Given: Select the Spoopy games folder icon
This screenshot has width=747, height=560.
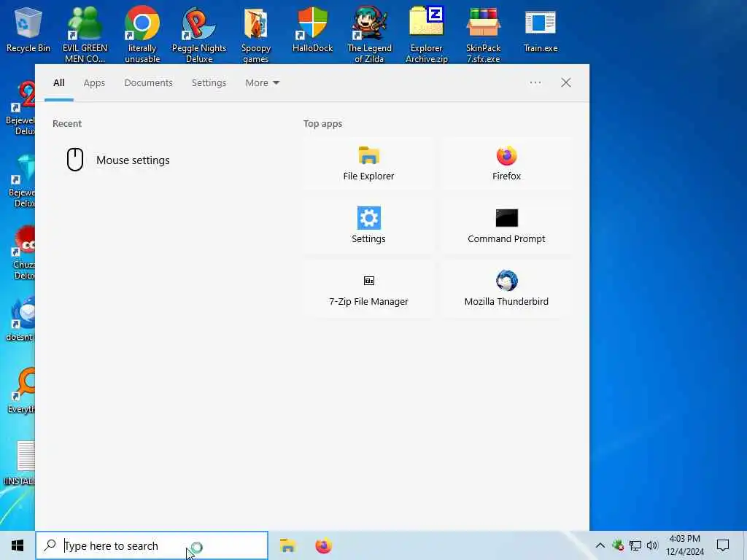Looking at the screenshot, I should 256,34.
